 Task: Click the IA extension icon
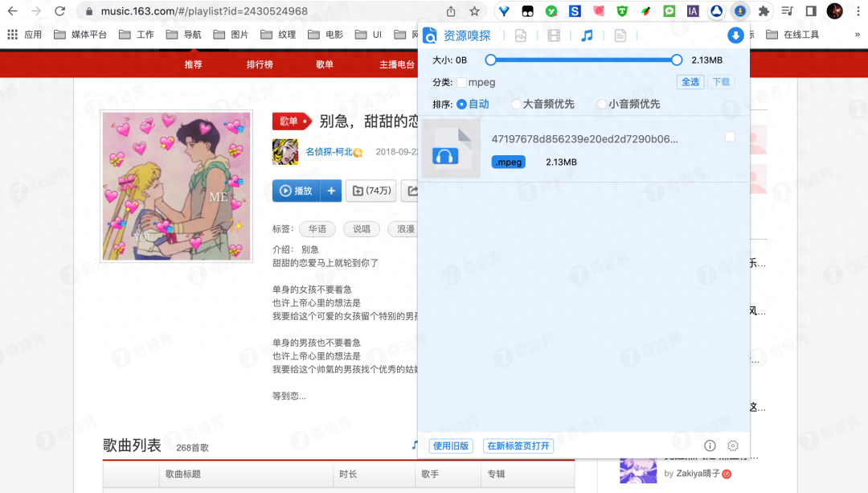pos(693,11)
